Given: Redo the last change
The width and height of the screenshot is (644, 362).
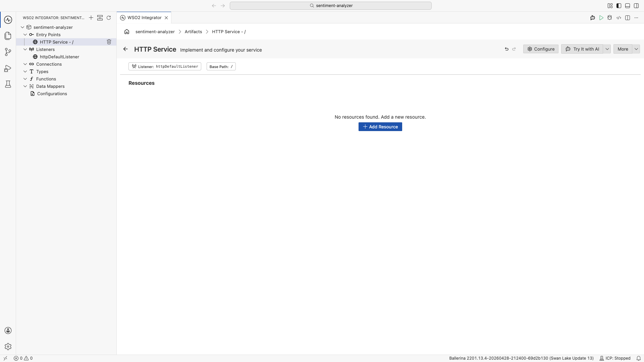Looking at the screenshot, I should tap(514, 49).
